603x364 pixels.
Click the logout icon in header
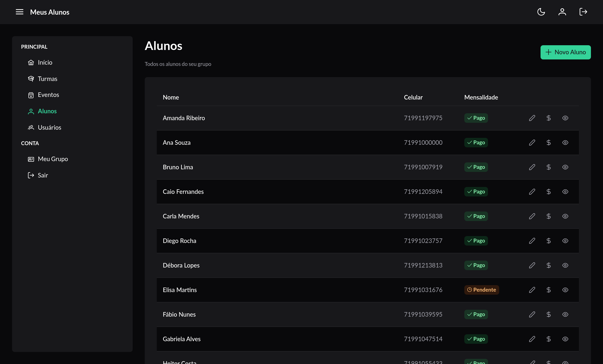point(583,12)
